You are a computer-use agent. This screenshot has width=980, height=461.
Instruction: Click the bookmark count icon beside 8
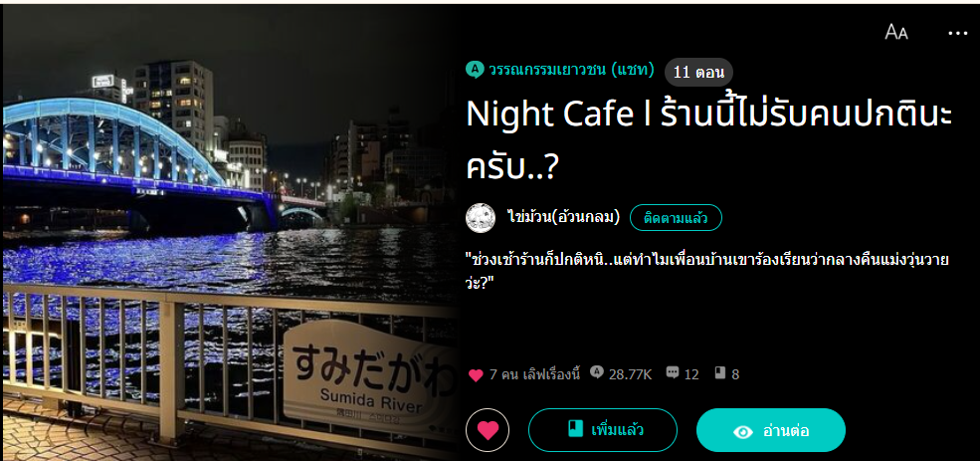click(720, 373)
